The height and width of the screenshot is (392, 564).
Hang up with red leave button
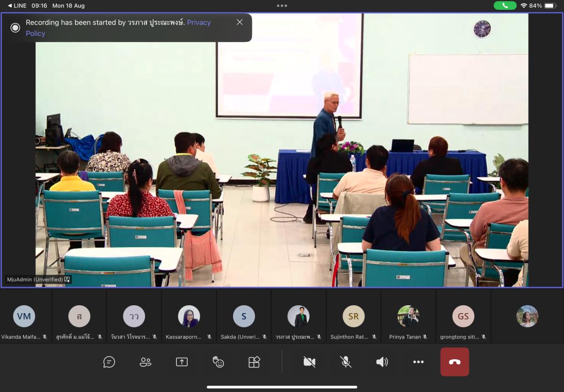pyautogui.click(x=454, y=362)
